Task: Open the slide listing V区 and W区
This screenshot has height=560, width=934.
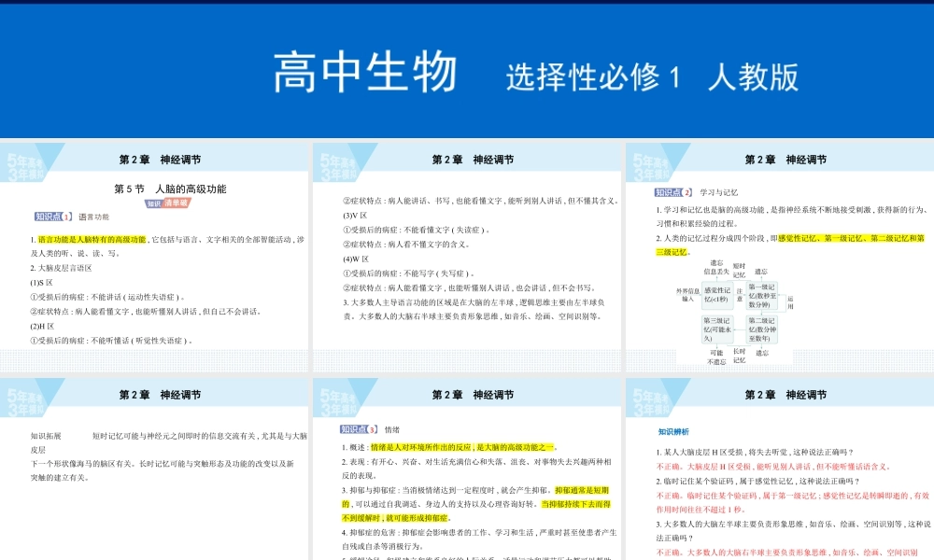Action: [467, 257]
